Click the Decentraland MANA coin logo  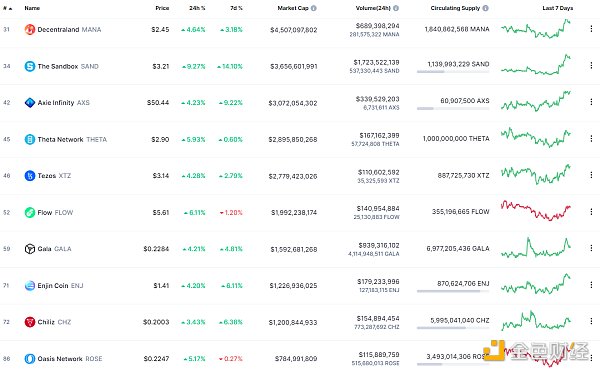30,29
